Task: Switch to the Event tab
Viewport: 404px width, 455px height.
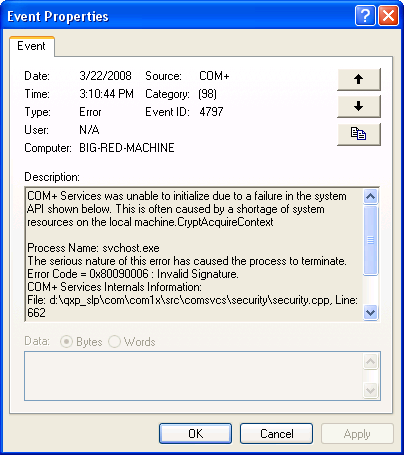Action: pos(31,46)
